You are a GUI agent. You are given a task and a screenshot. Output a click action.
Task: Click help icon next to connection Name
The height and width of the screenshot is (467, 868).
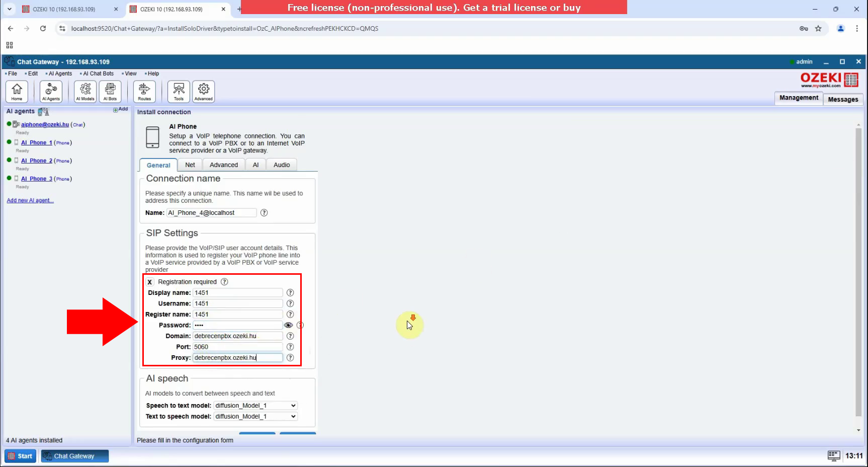[x=264, y=213]
